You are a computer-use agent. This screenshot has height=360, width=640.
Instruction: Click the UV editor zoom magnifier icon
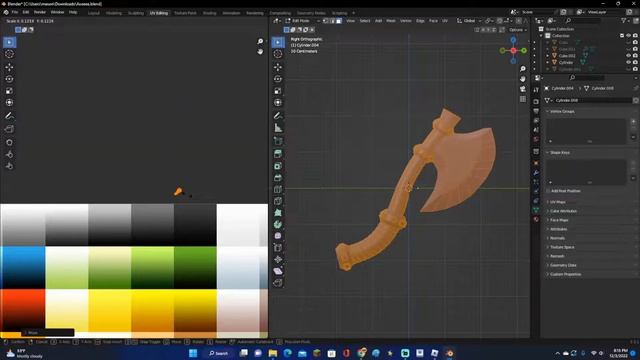260,42
